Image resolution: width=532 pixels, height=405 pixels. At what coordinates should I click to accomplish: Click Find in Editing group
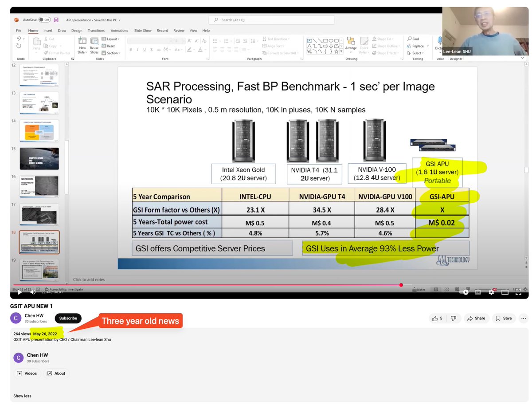413,39
